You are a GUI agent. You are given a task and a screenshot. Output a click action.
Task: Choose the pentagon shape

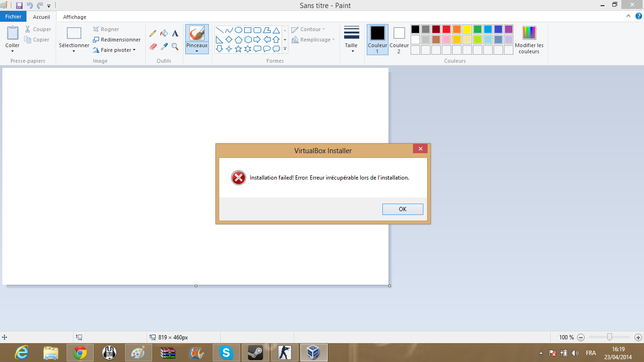[239, 40]
